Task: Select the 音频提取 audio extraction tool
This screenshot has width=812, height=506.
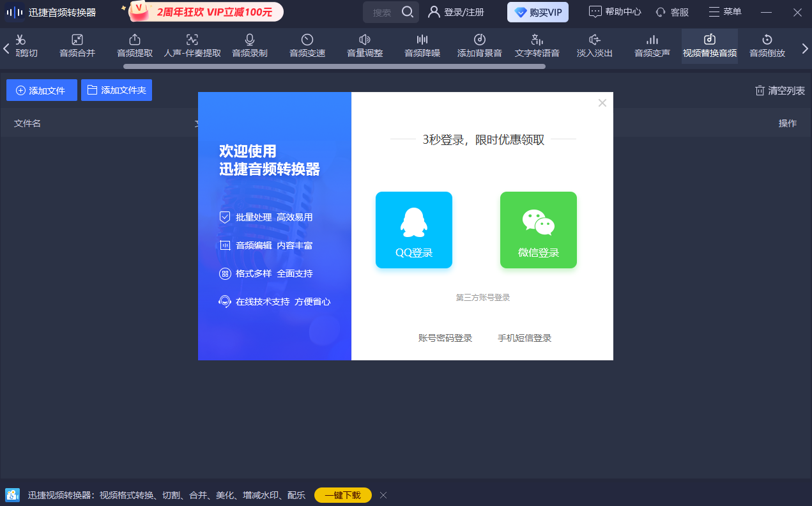Action: coord(134,45)
